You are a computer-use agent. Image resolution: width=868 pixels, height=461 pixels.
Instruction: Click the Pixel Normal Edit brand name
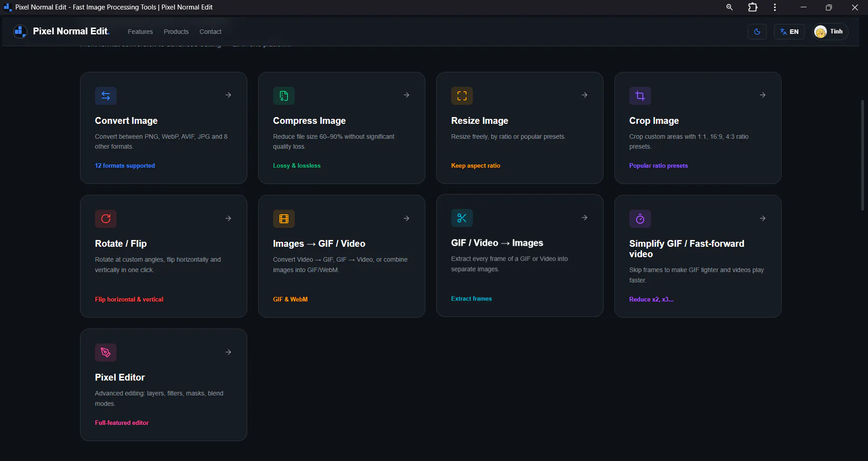tap(71, 31)
